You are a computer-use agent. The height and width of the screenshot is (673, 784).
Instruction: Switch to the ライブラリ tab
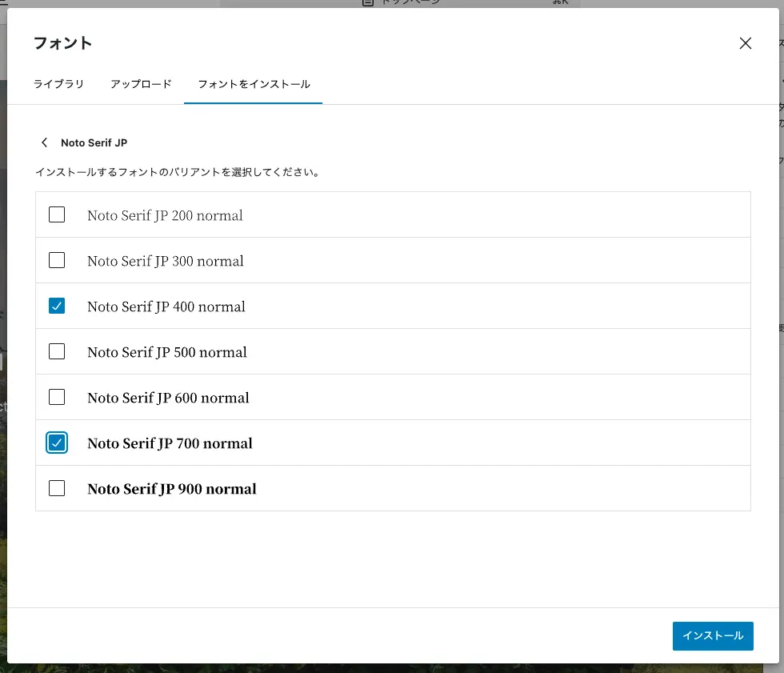[x=58, y=84]
